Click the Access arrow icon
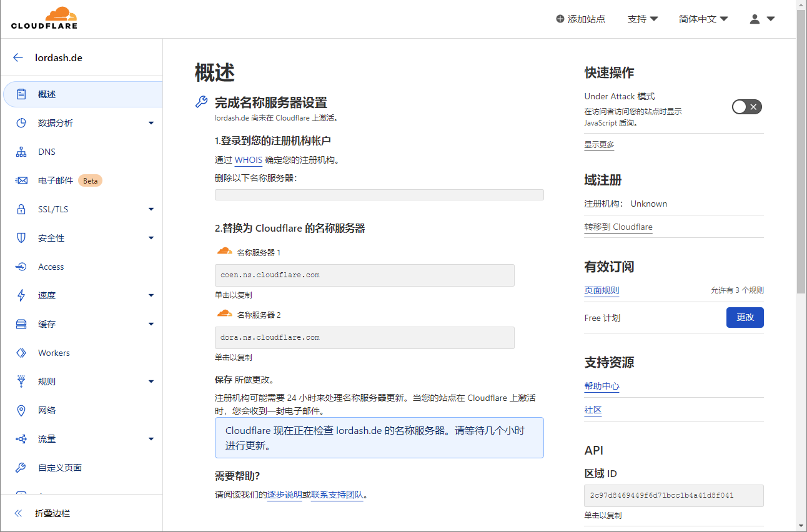The height and width of the screenshot is (532, 807). click(21, 267)
